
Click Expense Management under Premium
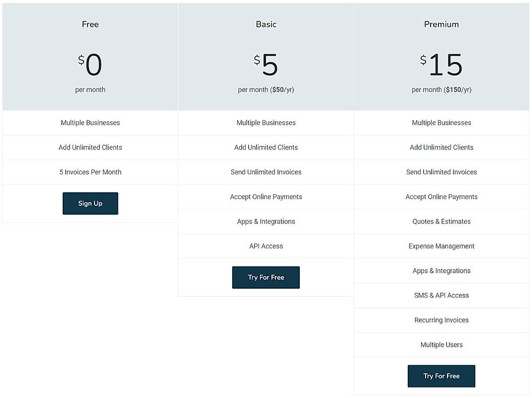(441, 246)
